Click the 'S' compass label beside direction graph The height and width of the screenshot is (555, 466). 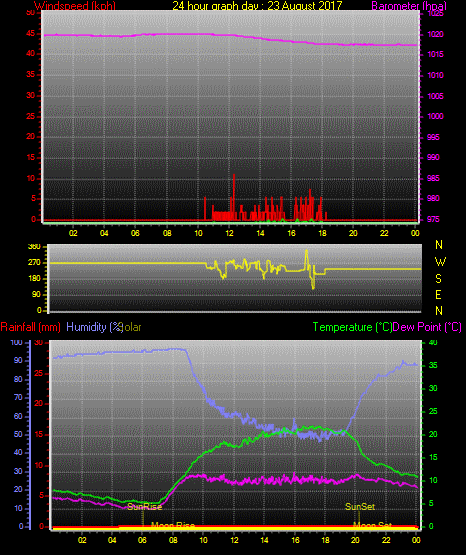pos(438,279)
